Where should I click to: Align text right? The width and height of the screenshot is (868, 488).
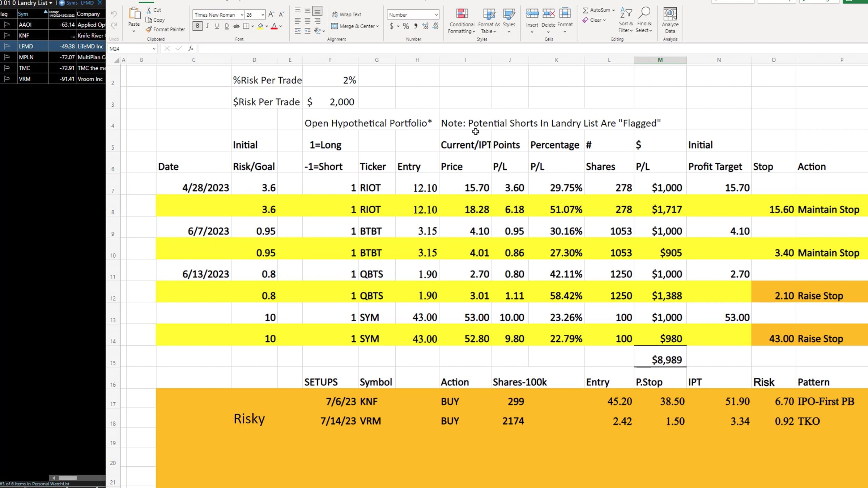(317, 21)
